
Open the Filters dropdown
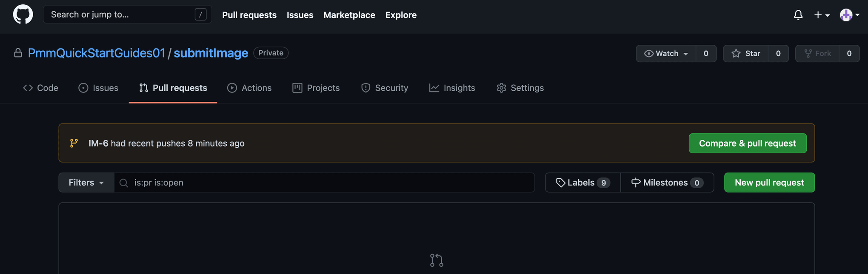[86, 183]
